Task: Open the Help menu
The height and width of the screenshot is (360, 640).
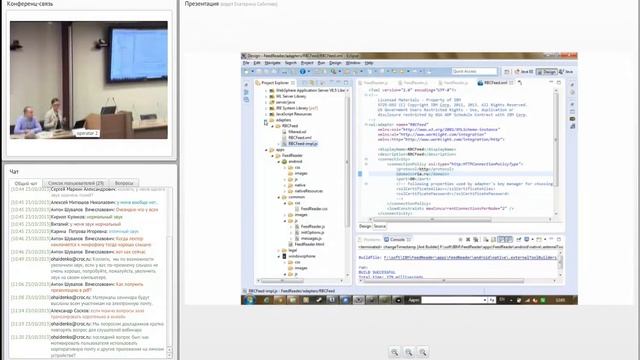Action: click(369, 63)
